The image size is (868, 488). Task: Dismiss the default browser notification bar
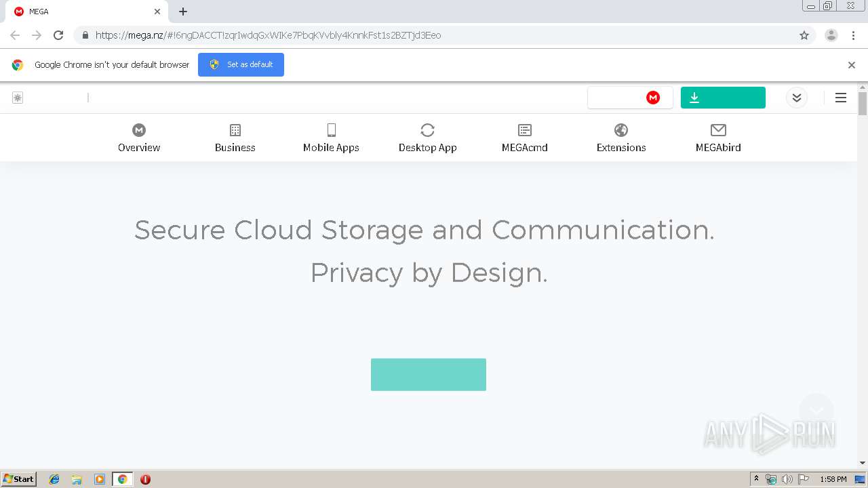(852, 65)
